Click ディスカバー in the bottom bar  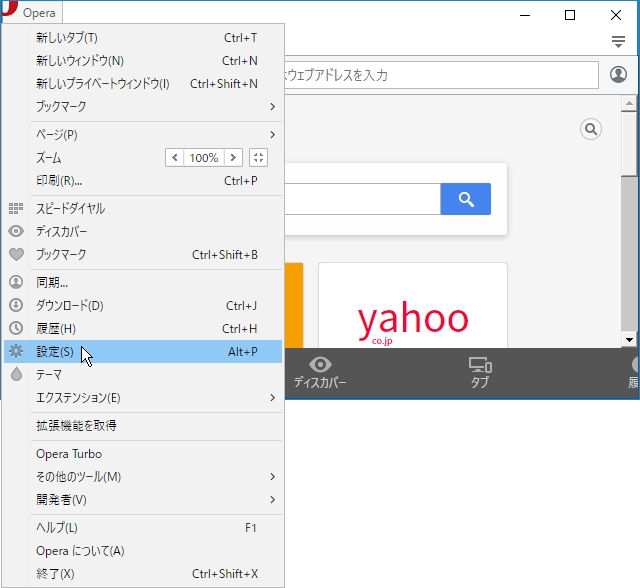pos(320,373)
